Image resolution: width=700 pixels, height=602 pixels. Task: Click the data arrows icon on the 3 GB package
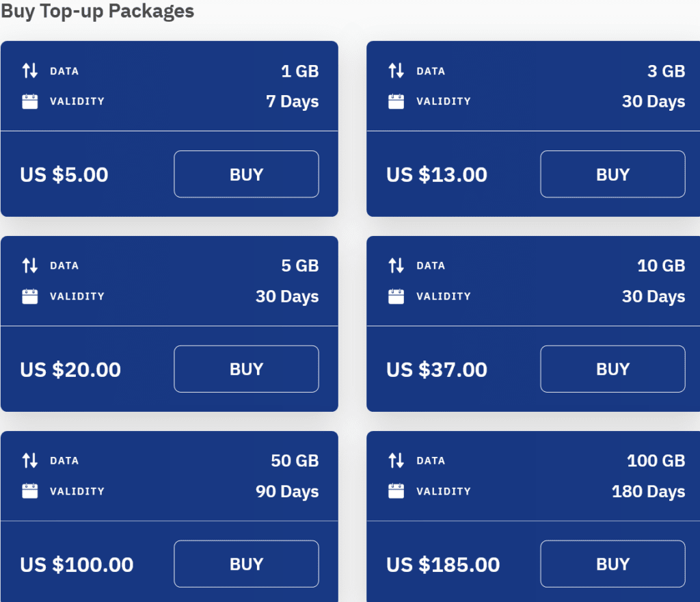click(x=396, y=70)
